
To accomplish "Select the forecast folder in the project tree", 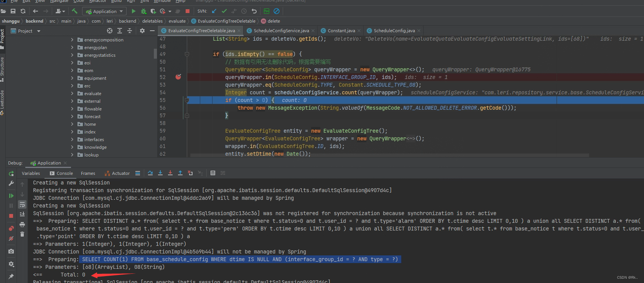I will coord(92,116).
